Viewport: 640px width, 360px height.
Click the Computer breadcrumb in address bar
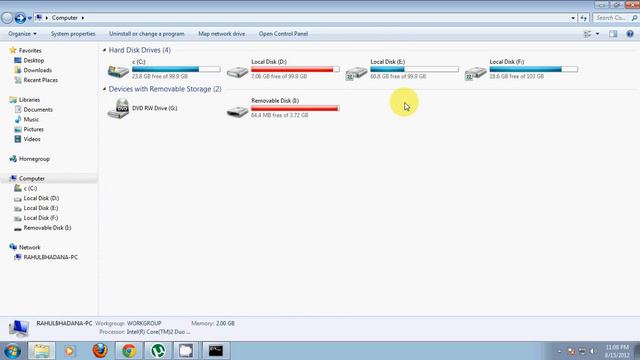click(x=64, y=18)
